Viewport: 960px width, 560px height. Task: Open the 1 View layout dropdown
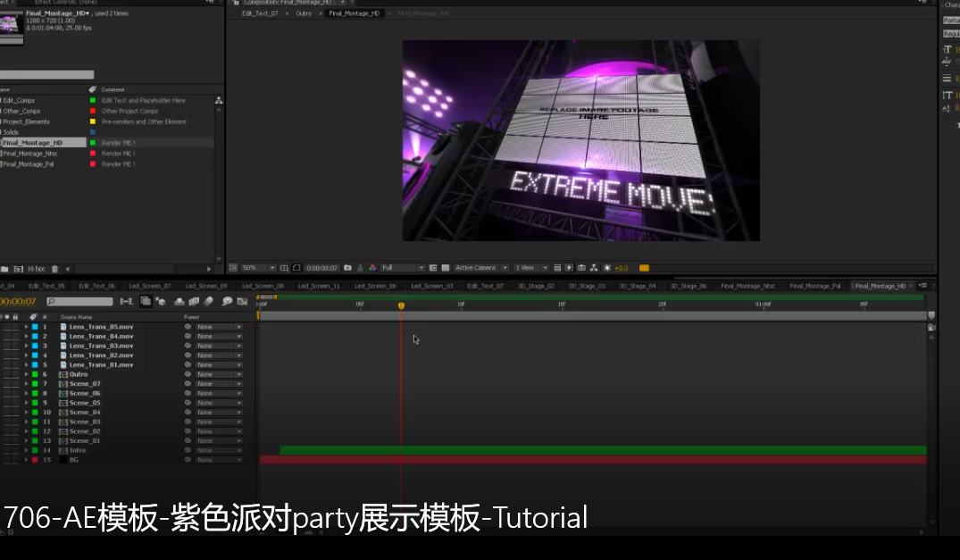[x=530, y=268]
